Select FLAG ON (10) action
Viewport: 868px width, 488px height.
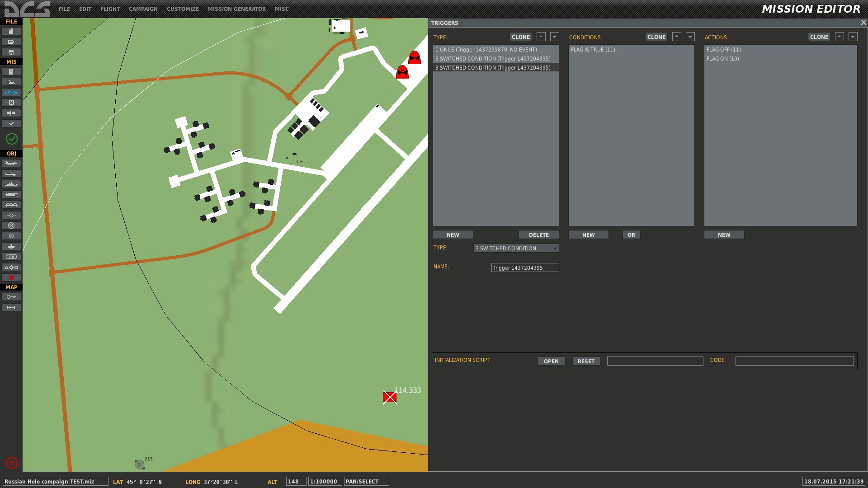coord(780,59)
